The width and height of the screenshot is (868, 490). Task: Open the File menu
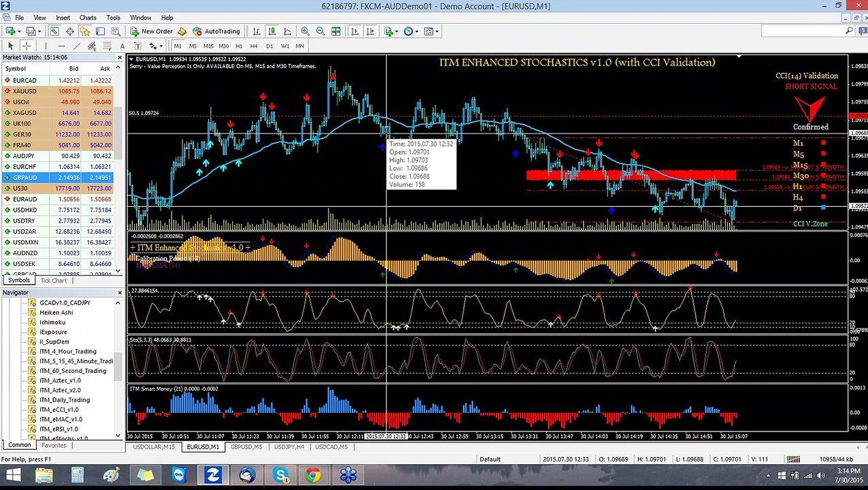point(19,17)
